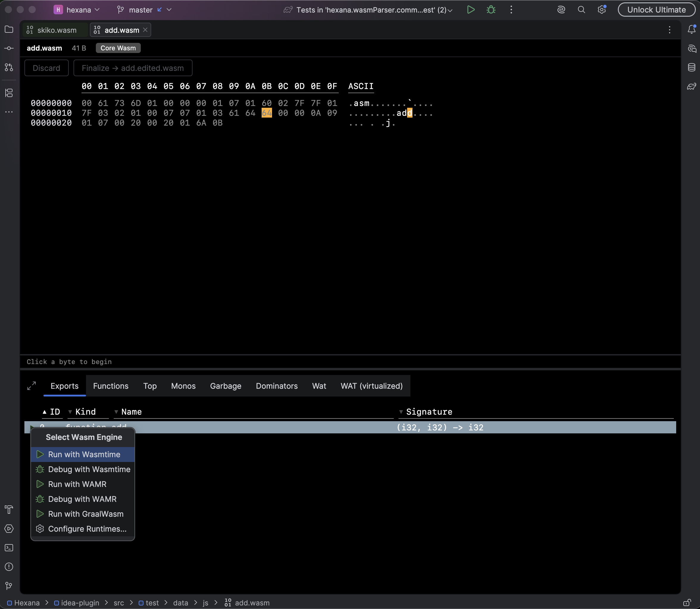This screenshot has width=700, height=609.
Task: Choose Run with WAMR
Action: pos(83,484)
